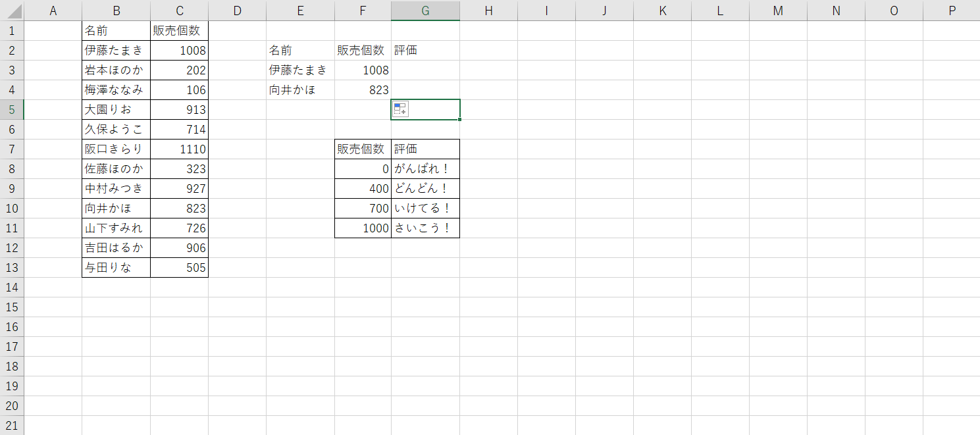The image size is (980, 435).
Task: Select column A header
Action: pos(53,11)
